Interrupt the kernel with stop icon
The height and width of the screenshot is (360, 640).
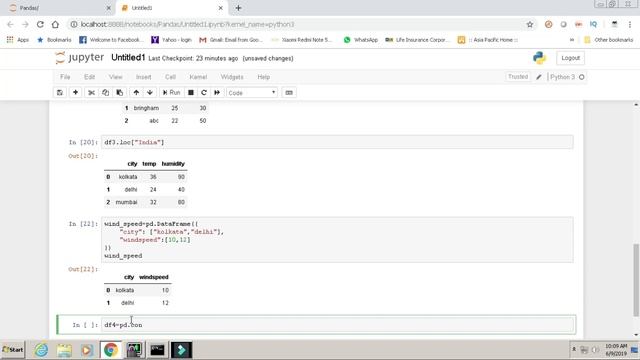191,93
